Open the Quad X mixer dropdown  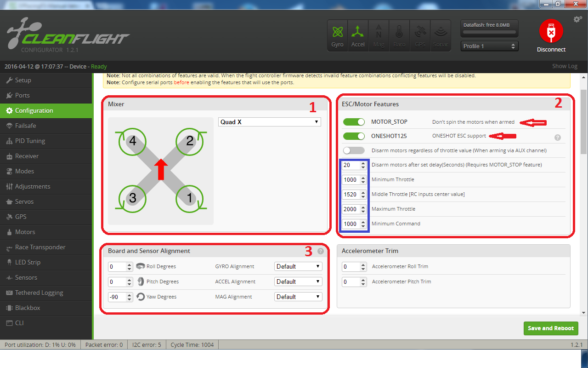point(270,122)
